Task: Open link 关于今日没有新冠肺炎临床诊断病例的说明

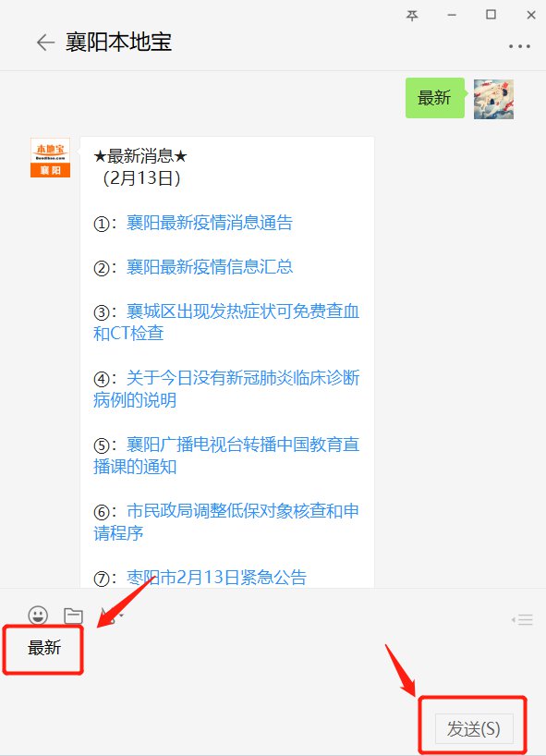Action: click(226, 388)
